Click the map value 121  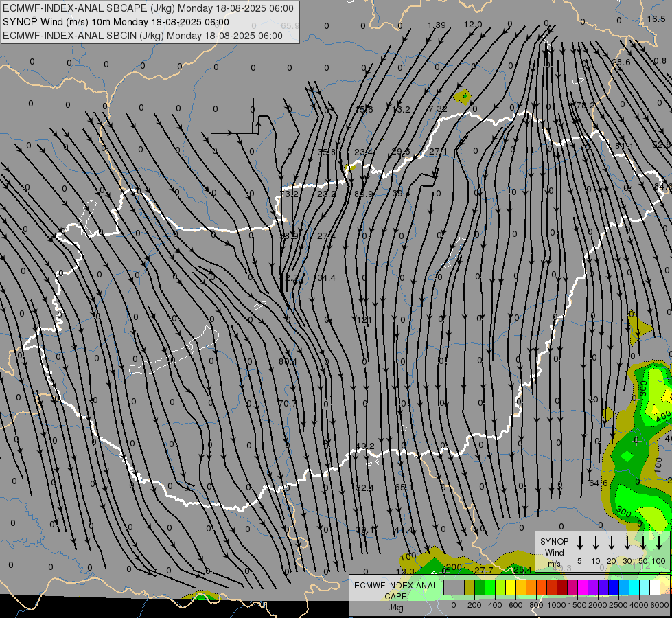click(x=364, y=319)
